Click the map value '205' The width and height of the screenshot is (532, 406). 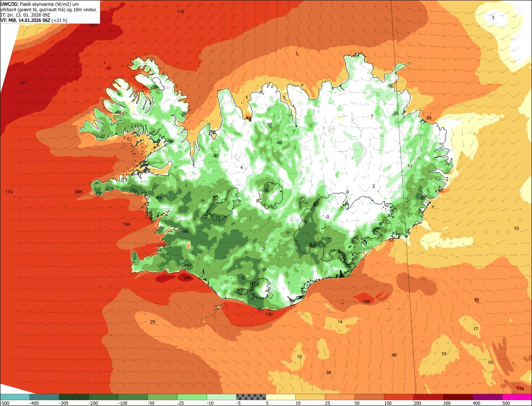click(x=79, y=192)
